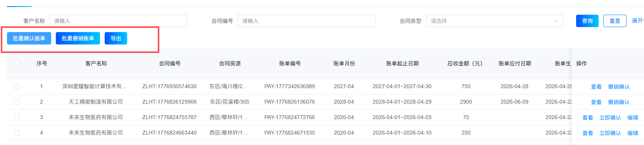Expand more filters via 展开 link
Image resolution: width=644 pixels, height=145 pixels.
pyautogui.click(x=637, y=21)
